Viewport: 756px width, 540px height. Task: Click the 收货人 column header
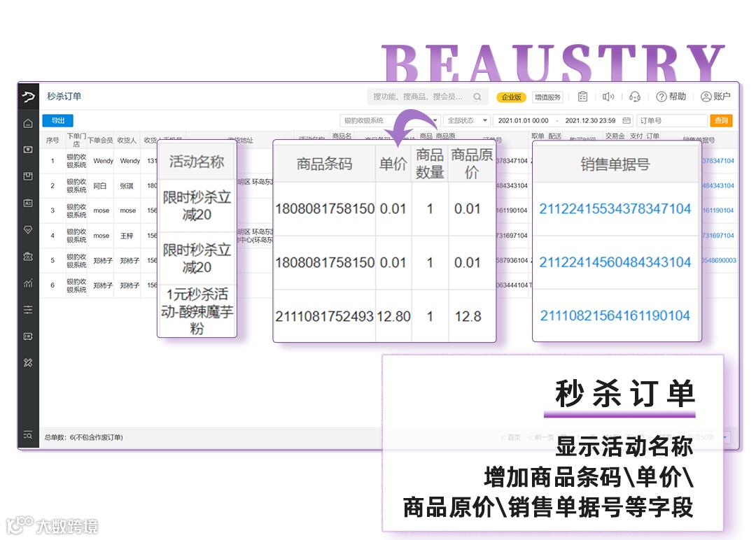click(x=127, y=140)
